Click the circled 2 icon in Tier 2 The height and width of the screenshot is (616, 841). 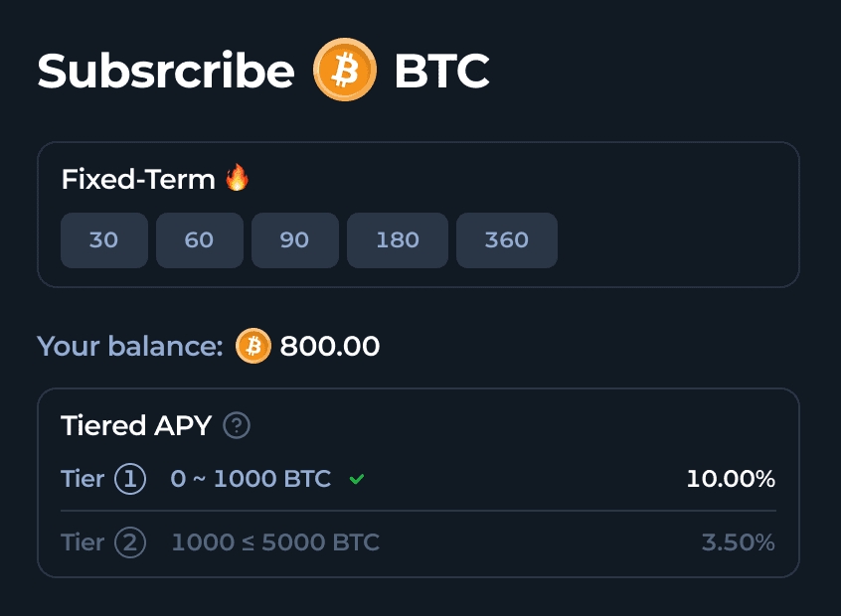point(130,542)
